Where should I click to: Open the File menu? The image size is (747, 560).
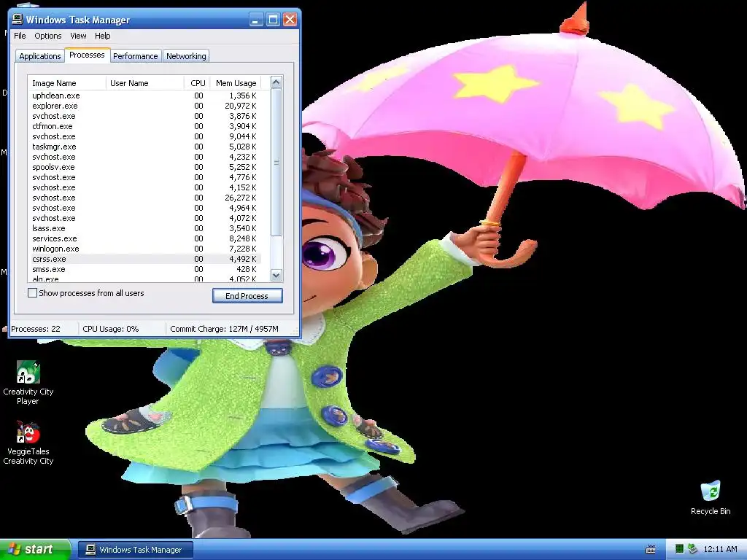coord(20,36)
